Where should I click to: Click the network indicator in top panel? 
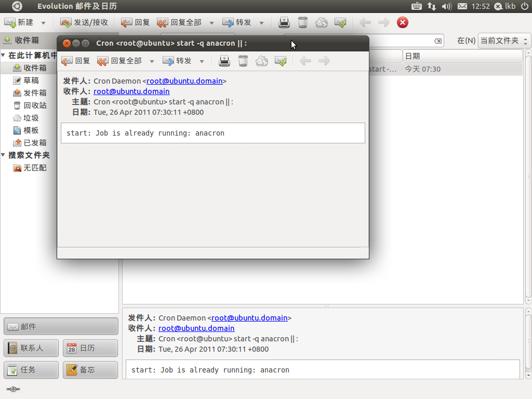tap(432, 6)
